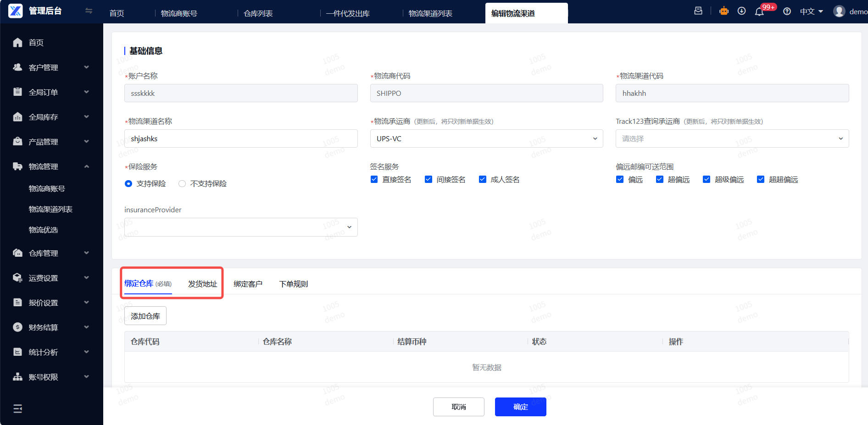The width and height of the screenshot is (868, 425).
Task: Open the download center icon
Action: point(741,11)
